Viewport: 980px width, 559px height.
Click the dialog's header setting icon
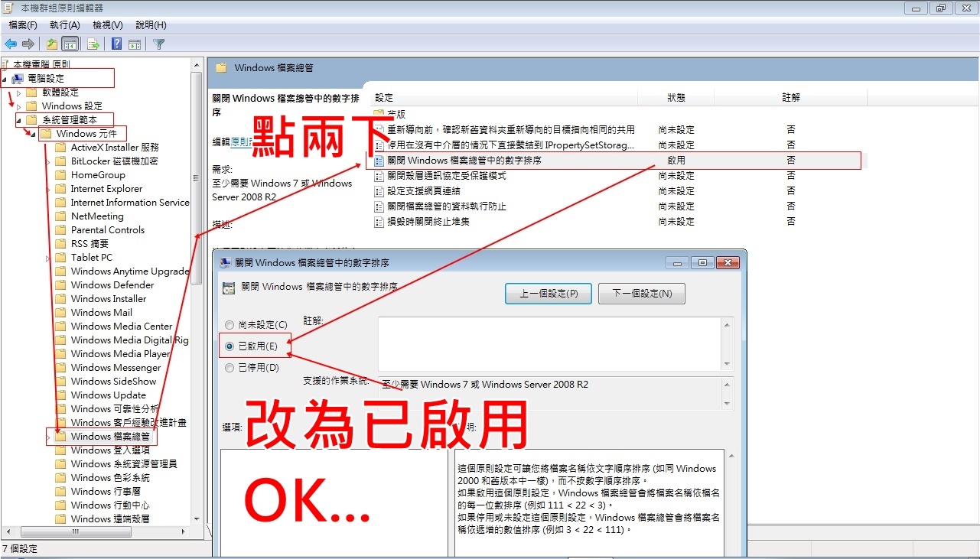pos(228,288)
